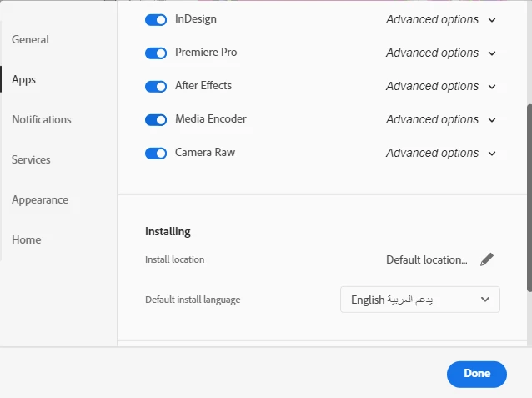This screenshot has width=532, height=398.
Task: Click the Done button
Action: click(477, 374)
